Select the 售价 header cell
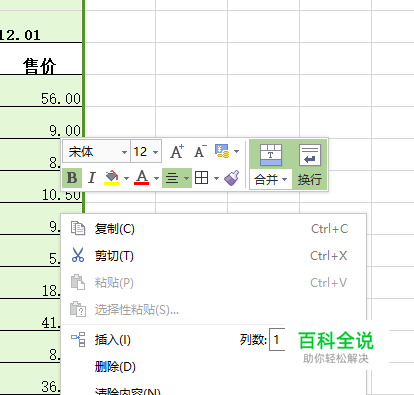Screen dimensions: 414x395 tap(41, 59)
